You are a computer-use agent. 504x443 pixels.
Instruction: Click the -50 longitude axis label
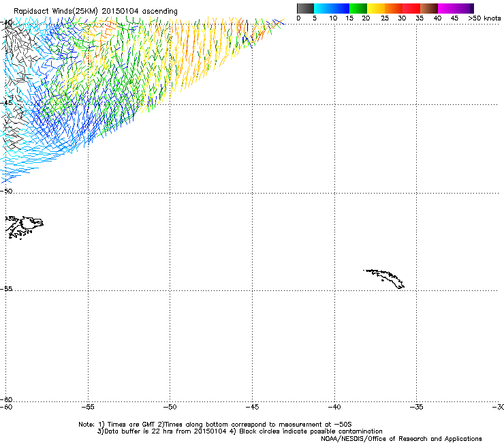tap(170, 407)
